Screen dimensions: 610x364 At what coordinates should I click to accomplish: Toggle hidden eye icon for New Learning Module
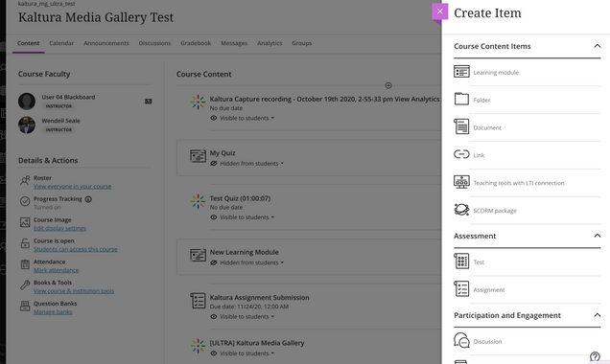pyautogui.click(x=214, y=262)
